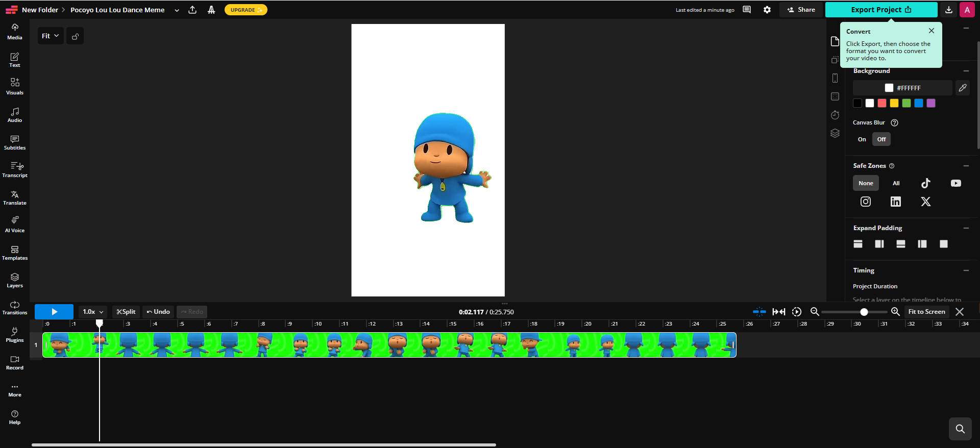Image resolution: width=980 pixels, height=448 pixels.
Task: Show the Instagram safe zone
Action: [866, 202]
